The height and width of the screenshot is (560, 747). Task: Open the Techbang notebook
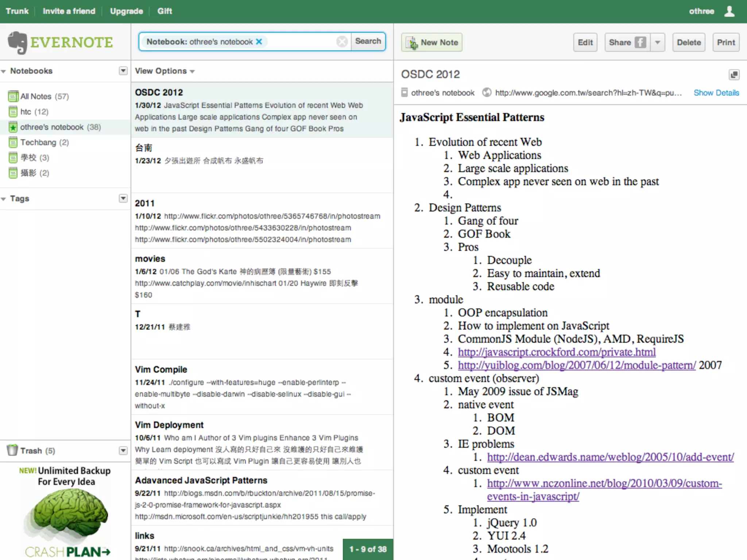[38, 142]
